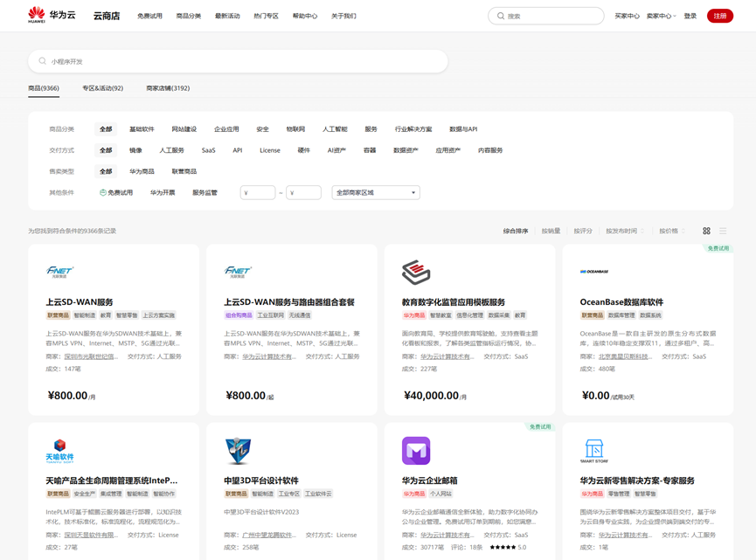Select API delivery method filter
Viewport: 756px width, 560px height.
tap(237, 150)
